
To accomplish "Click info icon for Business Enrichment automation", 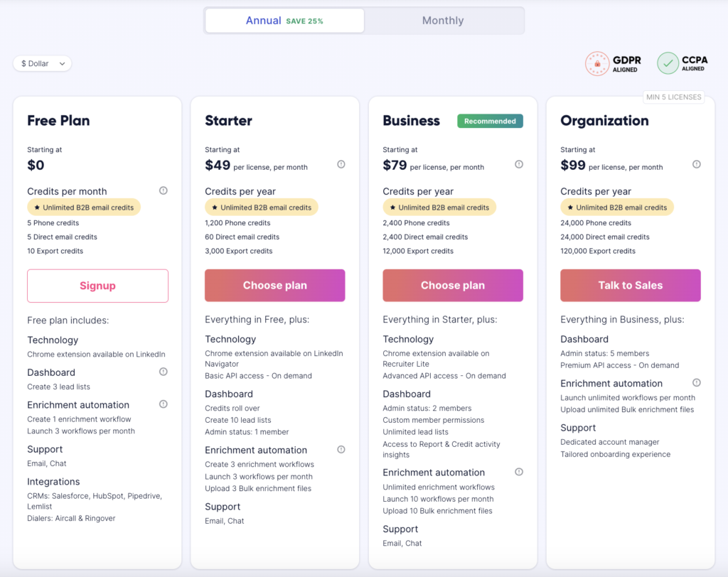I will tap(519, 472).
